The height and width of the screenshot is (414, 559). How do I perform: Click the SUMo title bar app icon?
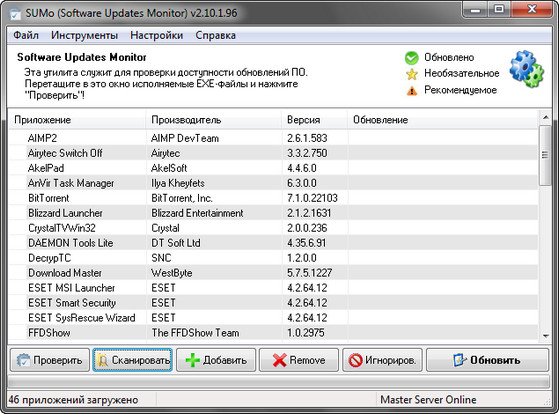coord(15,14)
